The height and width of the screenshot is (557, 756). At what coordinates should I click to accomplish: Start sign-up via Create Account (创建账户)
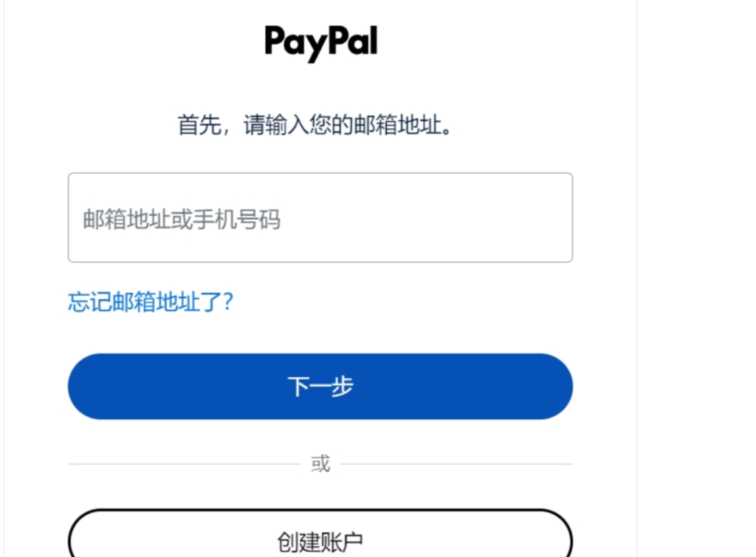(320, 534)
